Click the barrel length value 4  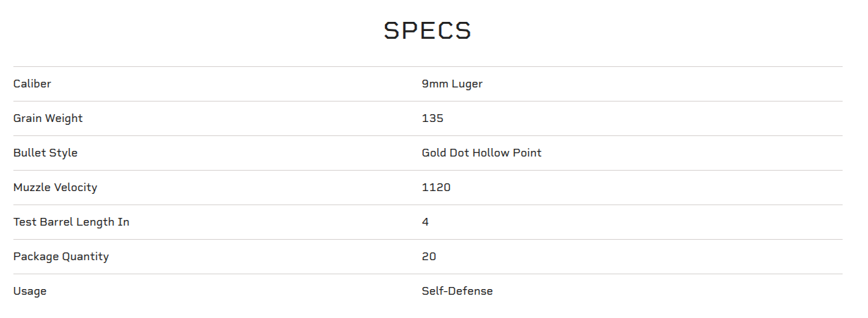tap(425, 222)
